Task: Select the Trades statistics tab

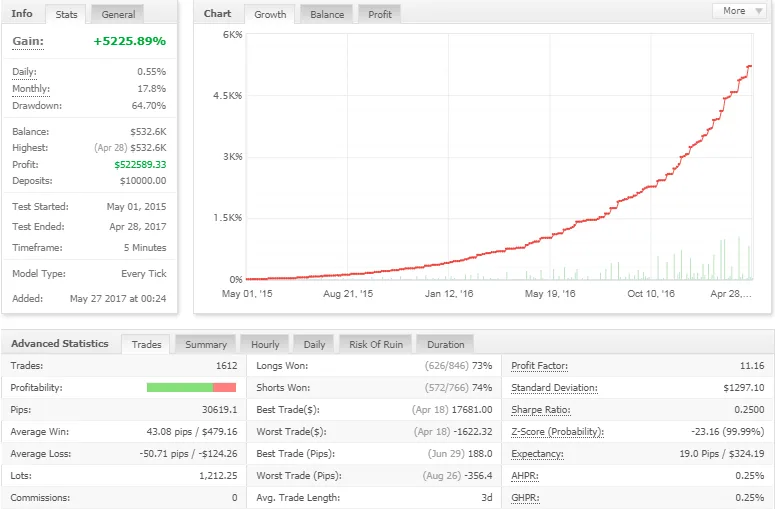Action: (146, 344)
